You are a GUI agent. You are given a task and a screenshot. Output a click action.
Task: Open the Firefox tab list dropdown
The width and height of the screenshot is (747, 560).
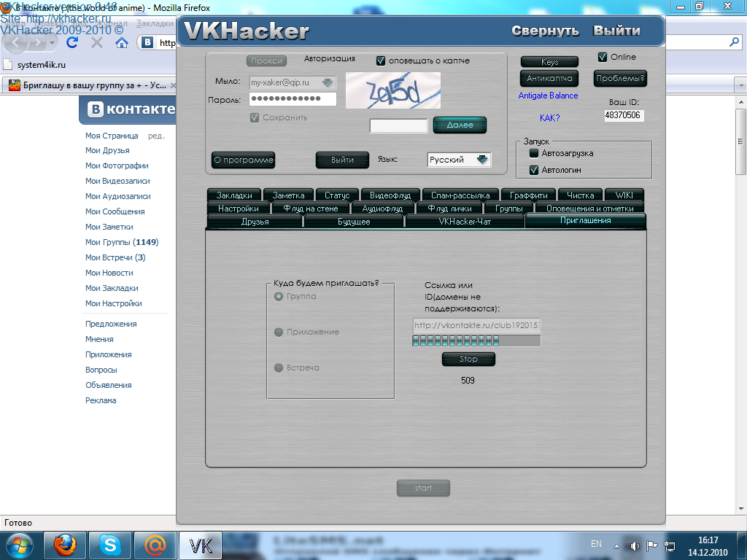click(x=741, y=86)
